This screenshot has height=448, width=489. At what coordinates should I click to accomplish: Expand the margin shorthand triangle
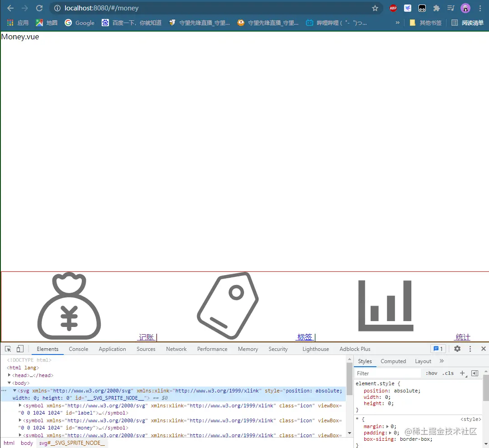coord(387,426)
